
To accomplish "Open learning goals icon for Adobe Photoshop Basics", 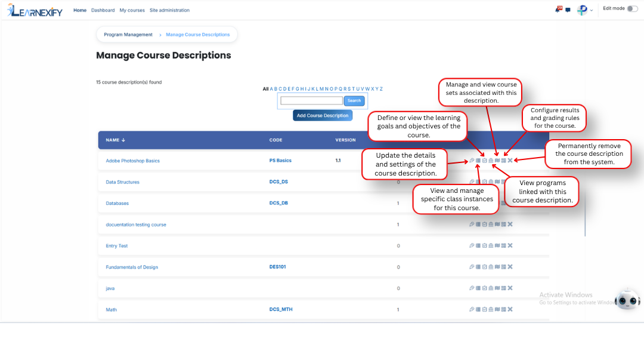I will [x=484, y=161].
